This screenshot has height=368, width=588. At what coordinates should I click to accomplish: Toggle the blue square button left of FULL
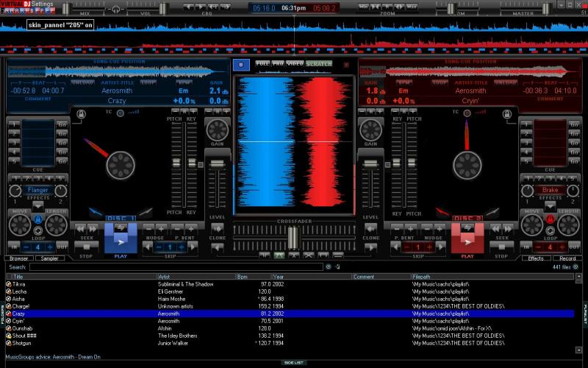click(x=241, y=65)
